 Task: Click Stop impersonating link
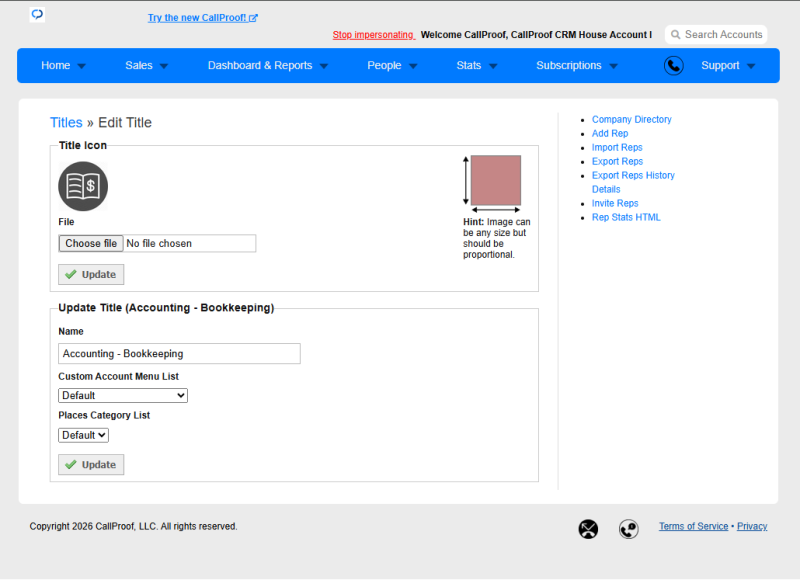(x=373, y=35)
